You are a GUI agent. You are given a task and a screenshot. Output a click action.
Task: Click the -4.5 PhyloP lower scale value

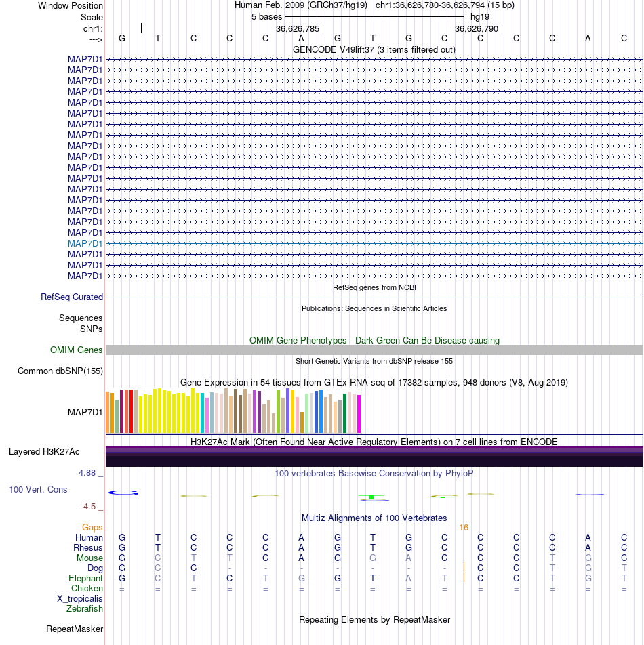tap(88, 507)
